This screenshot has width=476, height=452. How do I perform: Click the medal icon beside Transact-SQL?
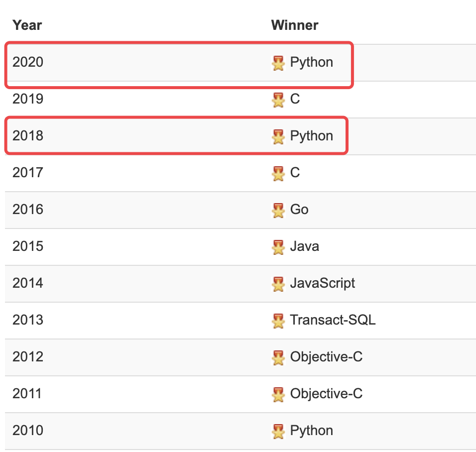[x=278, y=321]
